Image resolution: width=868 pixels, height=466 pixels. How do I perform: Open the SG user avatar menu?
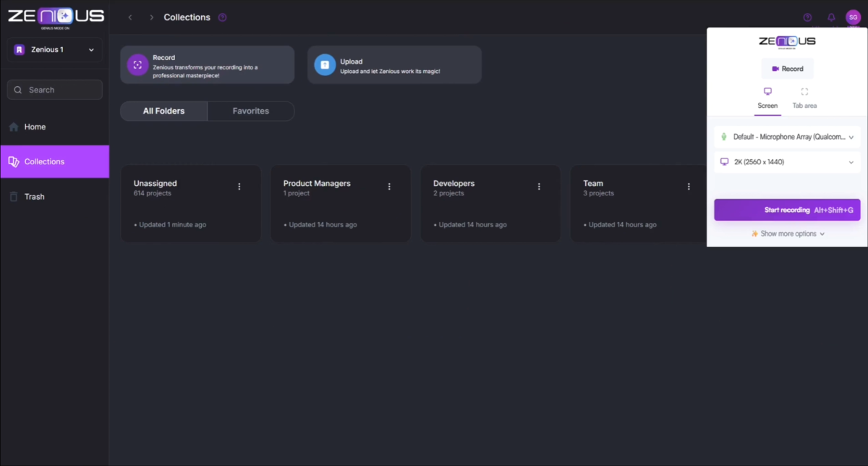(x=854, y=17)
